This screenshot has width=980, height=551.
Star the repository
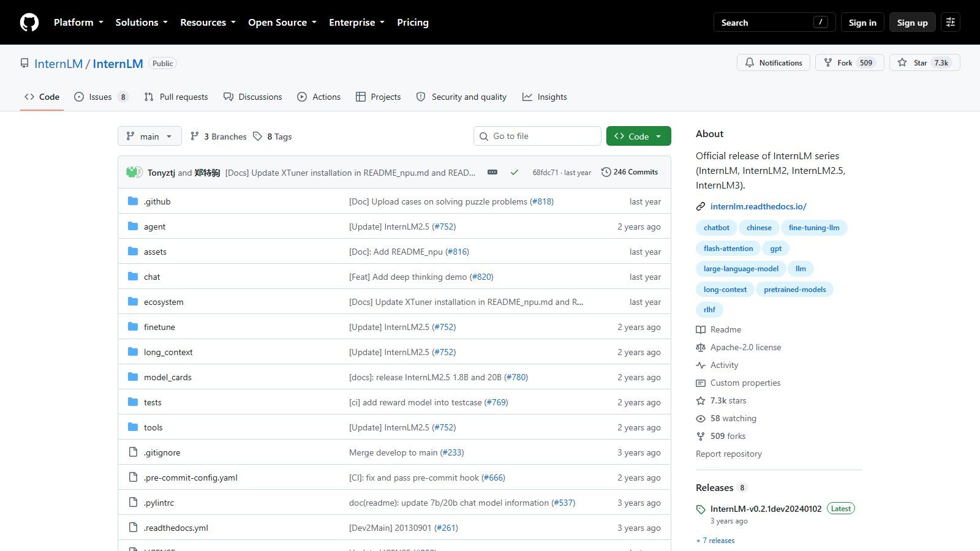coord(924,62)
